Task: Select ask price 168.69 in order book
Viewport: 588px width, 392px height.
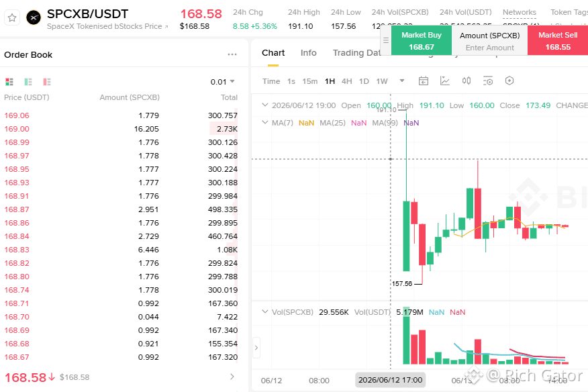Action: coord(17,330)
